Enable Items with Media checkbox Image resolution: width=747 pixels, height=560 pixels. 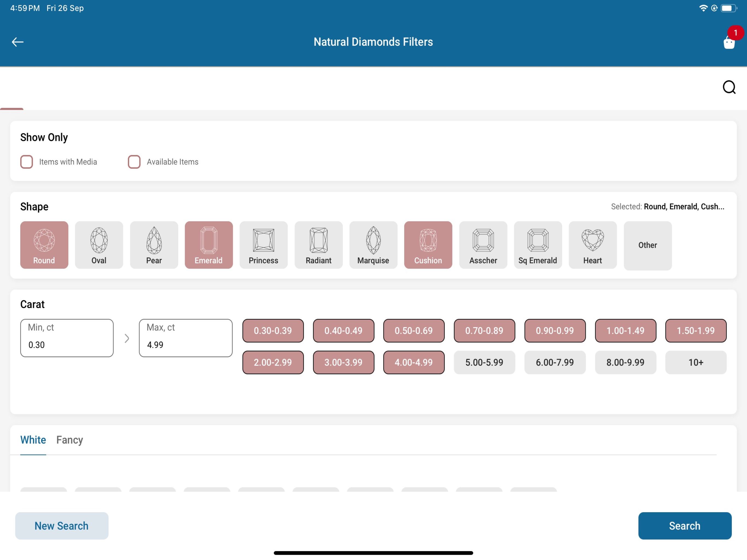[x=27, y=162]
